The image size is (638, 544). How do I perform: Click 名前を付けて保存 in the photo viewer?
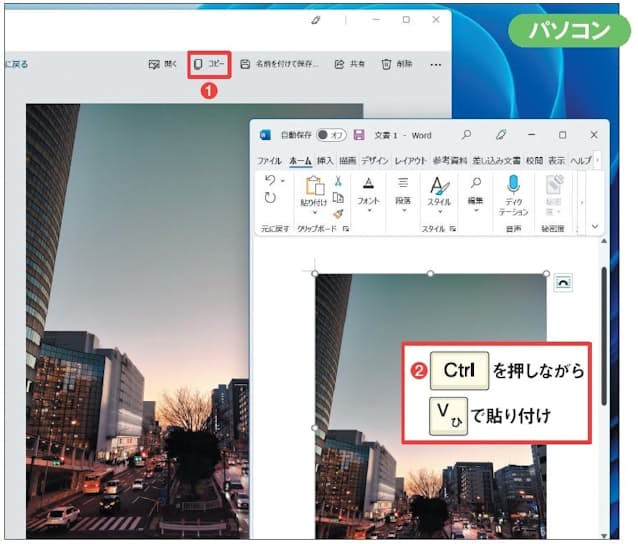pos(279,64)
